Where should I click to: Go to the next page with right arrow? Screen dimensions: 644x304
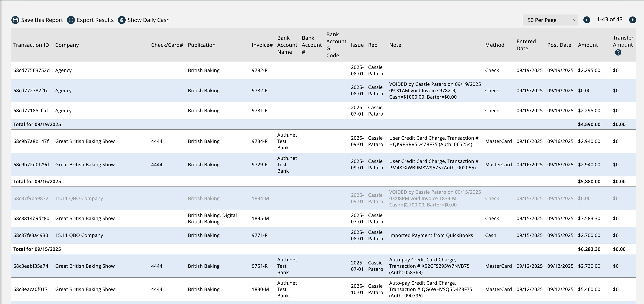[x=633, y=20]
